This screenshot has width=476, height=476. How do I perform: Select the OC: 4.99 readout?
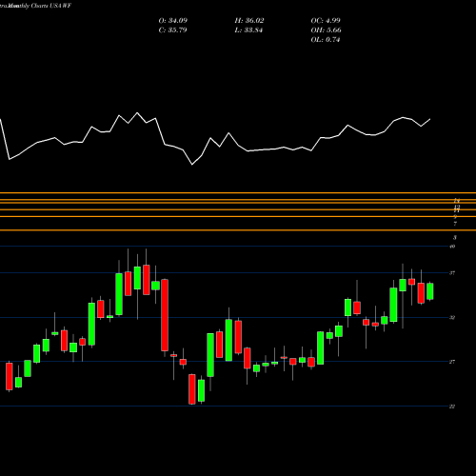click(x=326, y=21)
